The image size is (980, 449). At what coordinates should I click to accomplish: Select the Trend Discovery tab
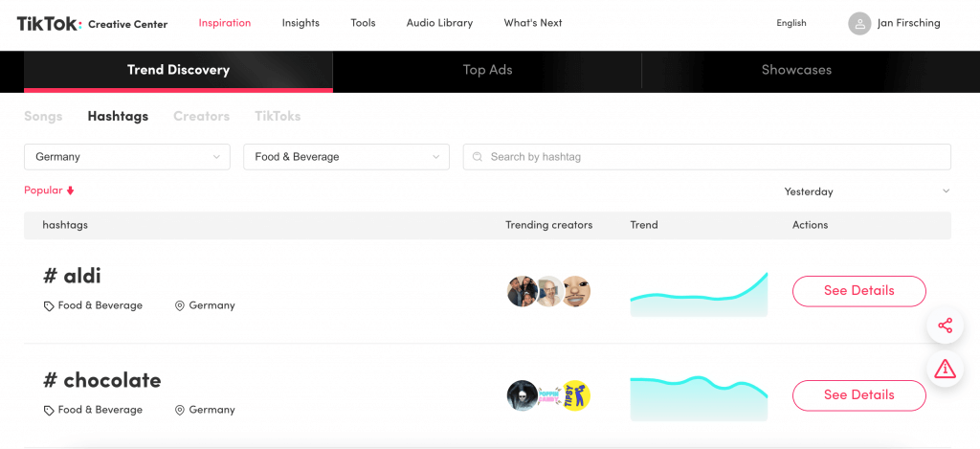(x=178, y=70)
